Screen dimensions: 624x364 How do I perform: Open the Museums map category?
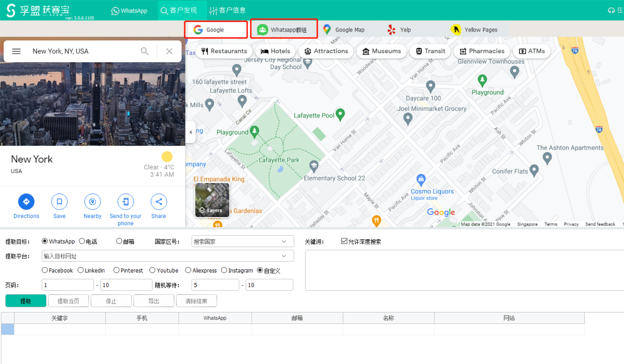pyautogui.click(x=381, y=51)
